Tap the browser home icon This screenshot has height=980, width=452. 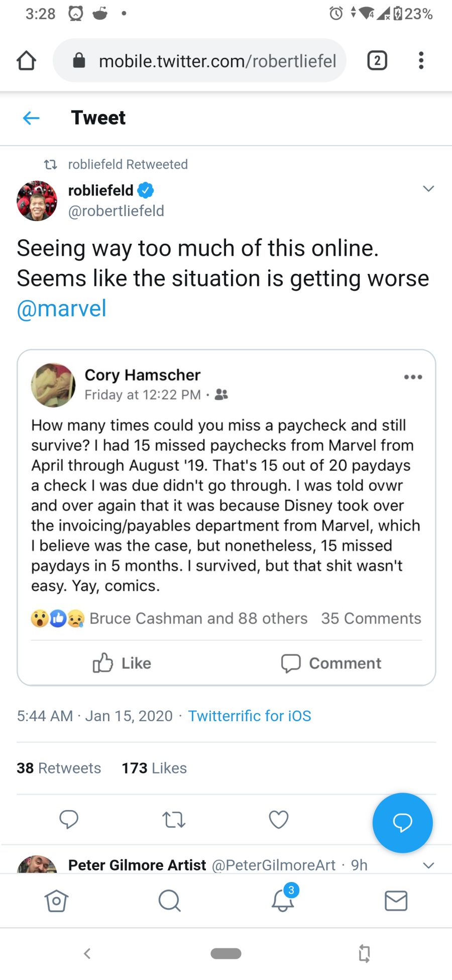pyautogui.click(x=26, y=61)
